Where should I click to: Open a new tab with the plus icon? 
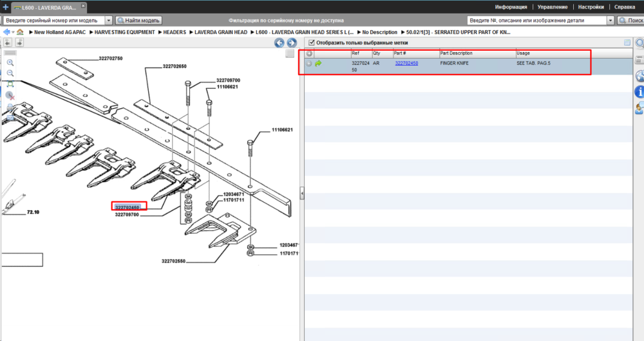5,7
